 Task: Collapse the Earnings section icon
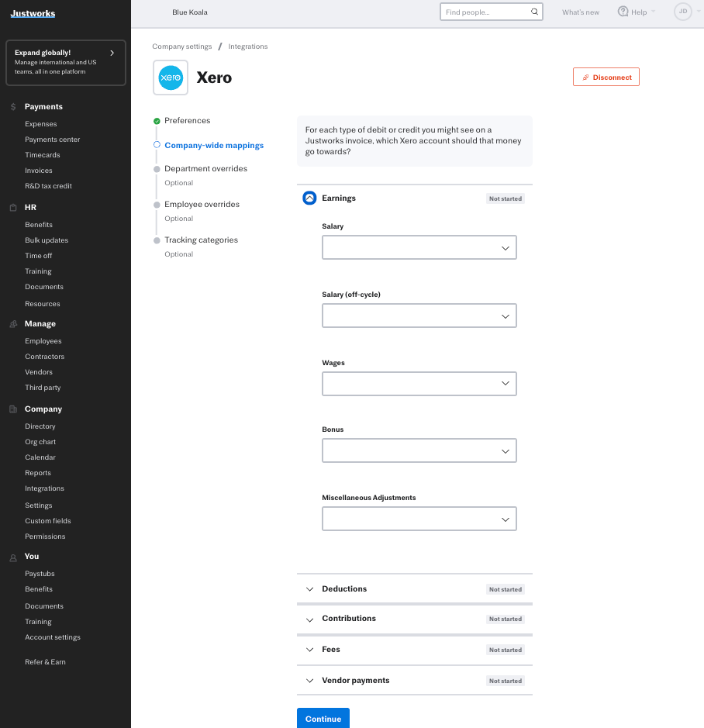pyautogui.click(x=309, y=198)
